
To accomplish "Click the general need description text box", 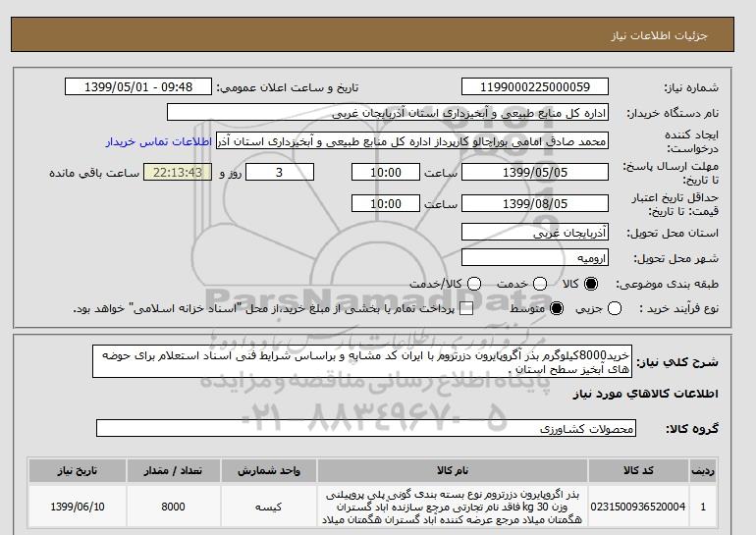I will (362, 362).
